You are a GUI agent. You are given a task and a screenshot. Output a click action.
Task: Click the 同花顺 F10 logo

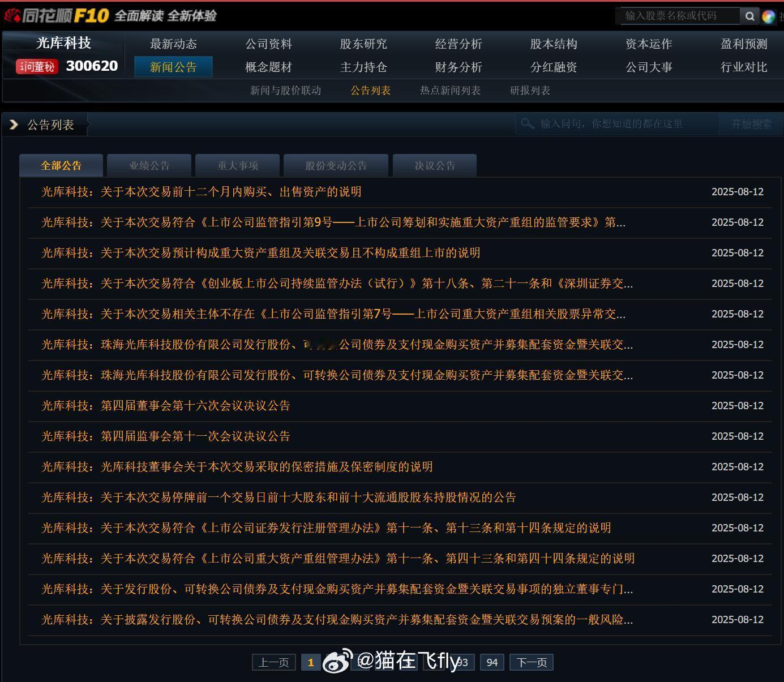pyautogui.click(x=57, y=15)
